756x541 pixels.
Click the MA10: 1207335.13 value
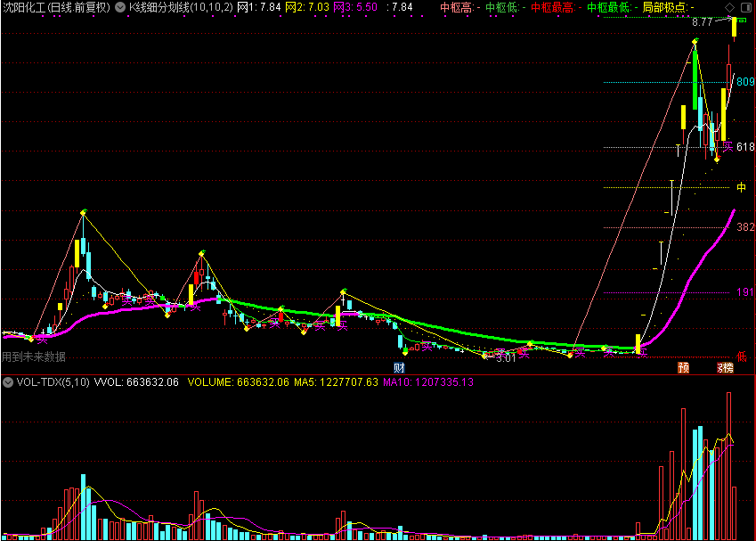pos(428,382)
